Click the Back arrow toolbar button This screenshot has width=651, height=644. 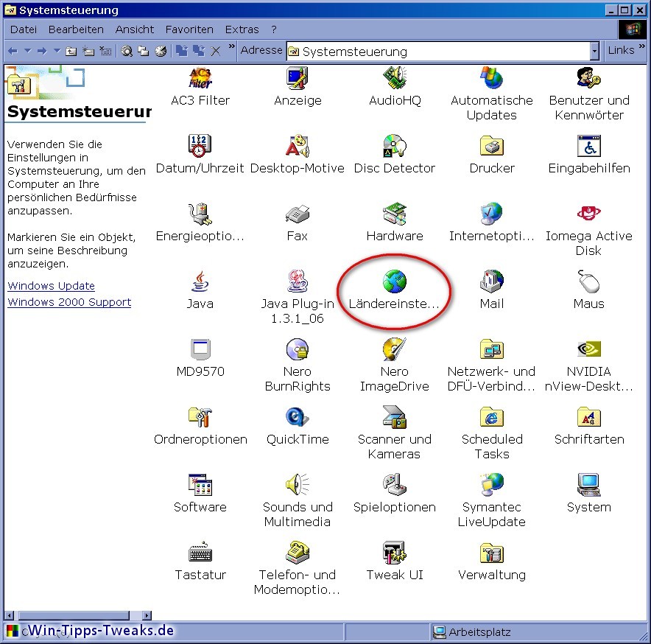coord(13,51)
